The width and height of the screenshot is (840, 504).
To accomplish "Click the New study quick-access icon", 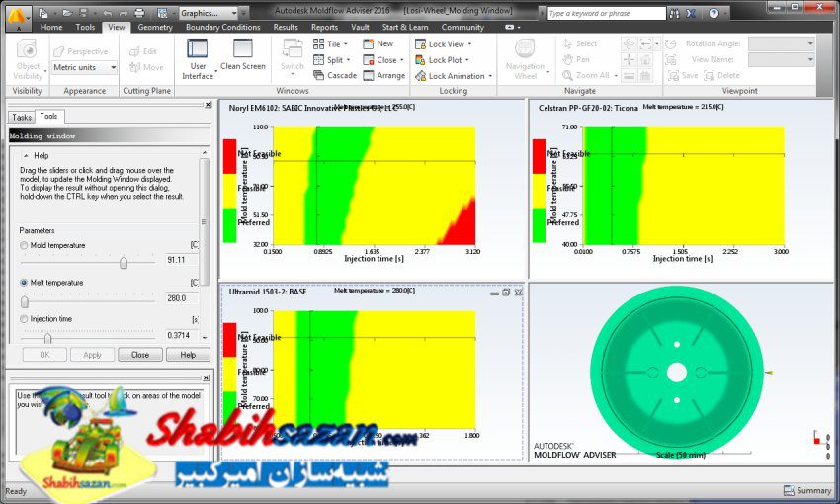I will [43, 13].
